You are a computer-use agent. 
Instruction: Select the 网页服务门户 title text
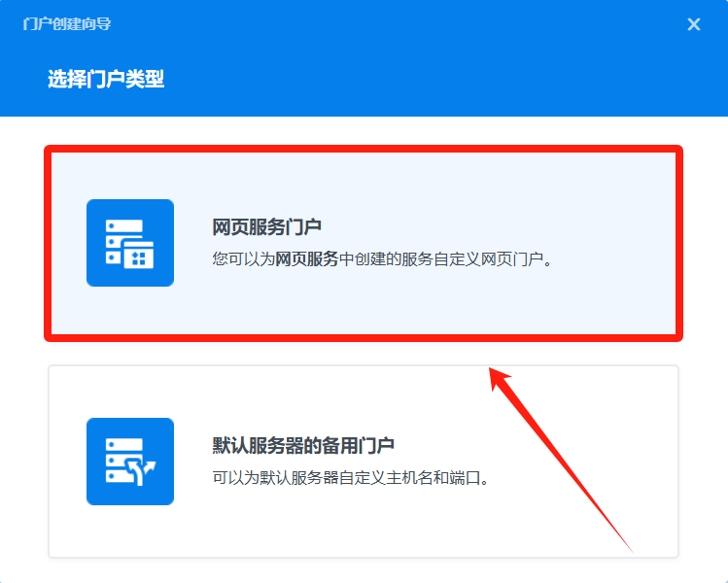(266, 227)
